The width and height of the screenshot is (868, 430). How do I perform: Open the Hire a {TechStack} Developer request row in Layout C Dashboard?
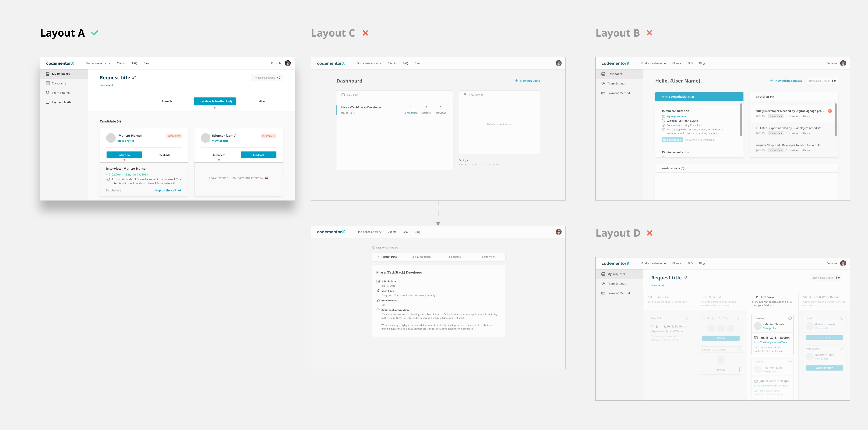pos(394,110)
